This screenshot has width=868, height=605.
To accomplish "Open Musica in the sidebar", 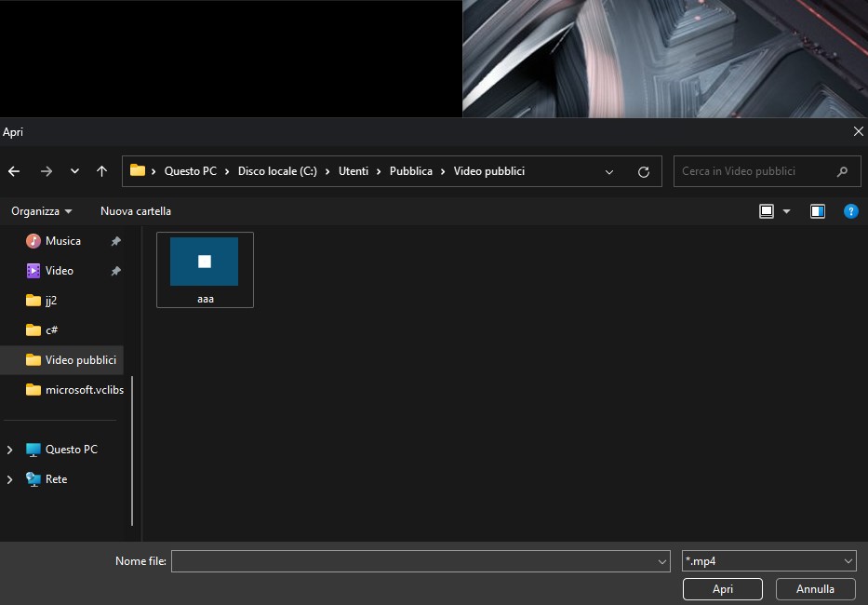I will (x=62, y=241).
